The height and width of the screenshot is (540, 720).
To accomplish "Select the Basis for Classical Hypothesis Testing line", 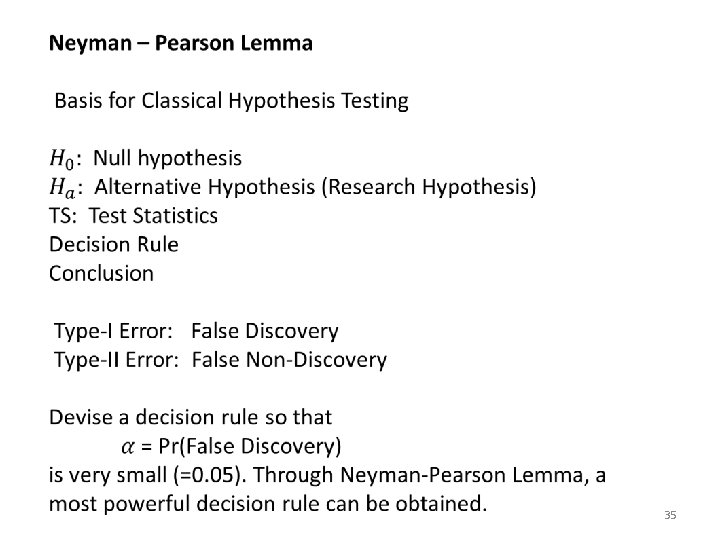I will click(x=231, y=101).
